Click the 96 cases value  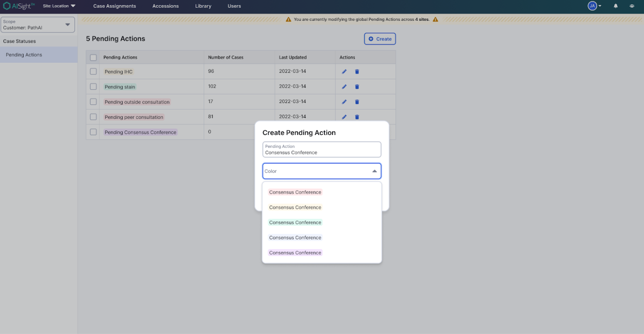click(211, 71)
